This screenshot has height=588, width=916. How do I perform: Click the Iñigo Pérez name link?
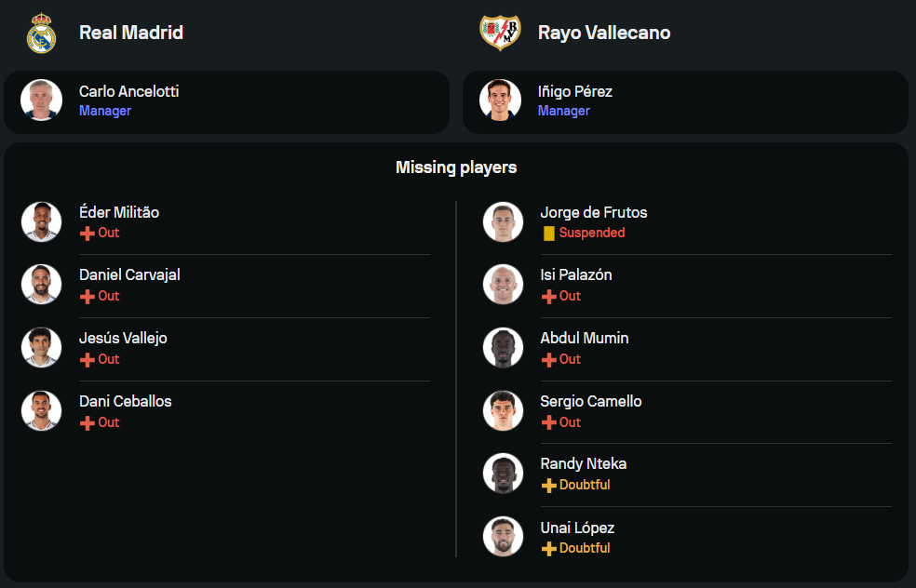point(574,92)
